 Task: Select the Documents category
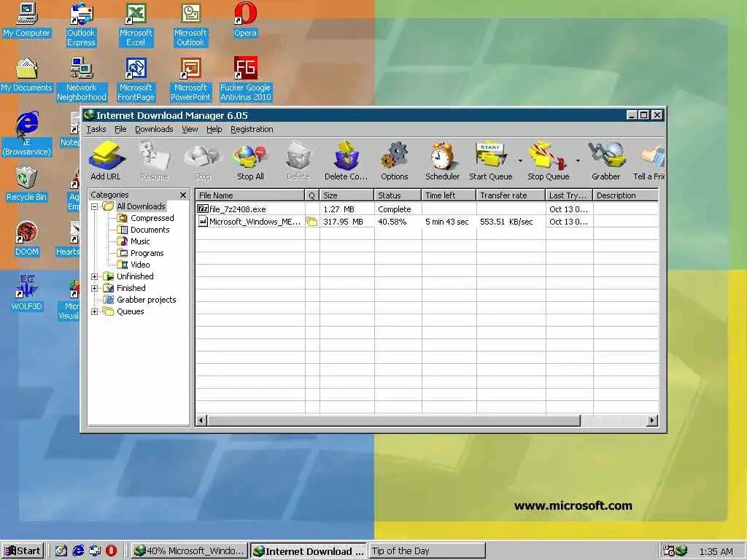click(x=144, y=230)
